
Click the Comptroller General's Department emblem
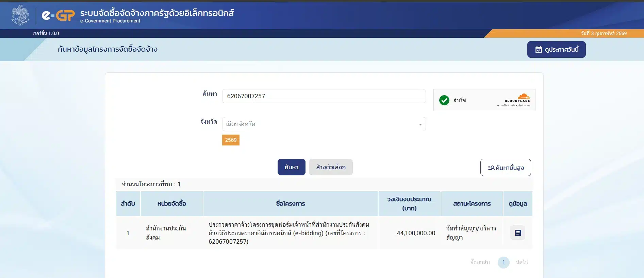tap(20, 15)
